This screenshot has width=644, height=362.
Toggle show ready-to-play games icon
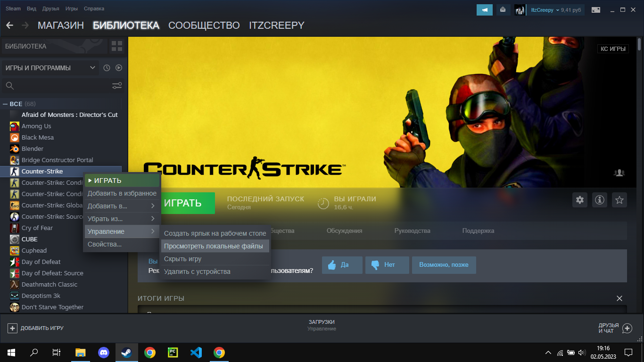point(119,68)
